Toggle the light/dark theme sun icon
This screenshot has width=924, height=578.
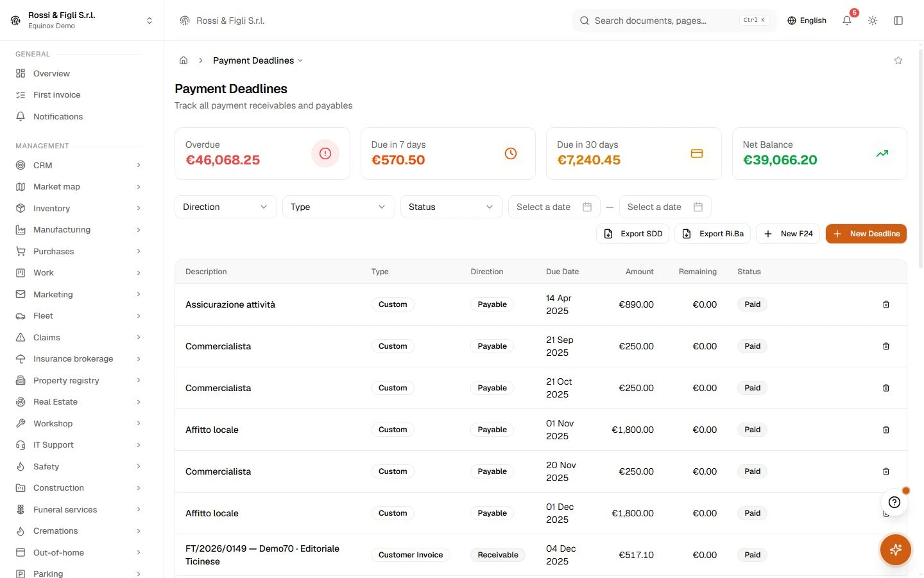873,21
